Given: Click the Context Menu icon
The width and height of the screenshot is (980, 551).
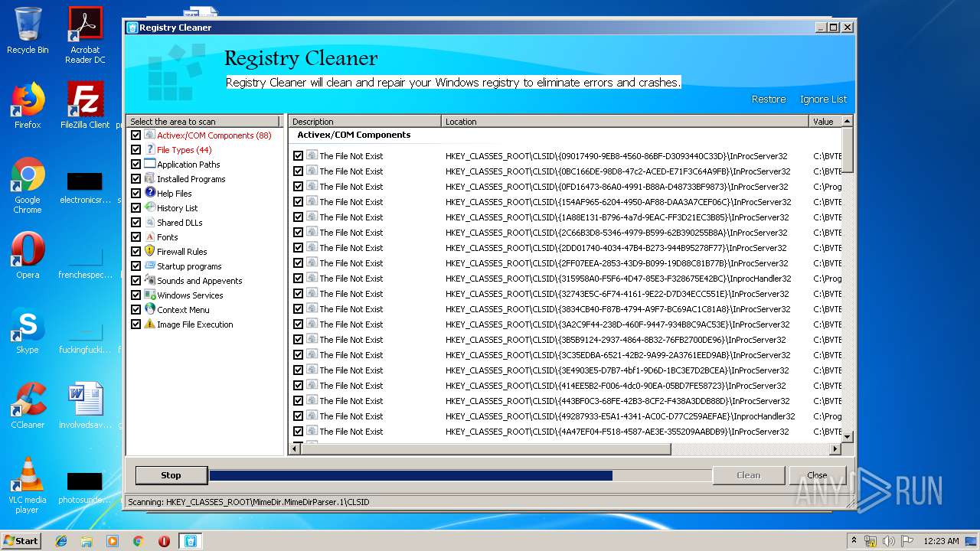Looking at the screenshot, I should (x=150, y=309).
